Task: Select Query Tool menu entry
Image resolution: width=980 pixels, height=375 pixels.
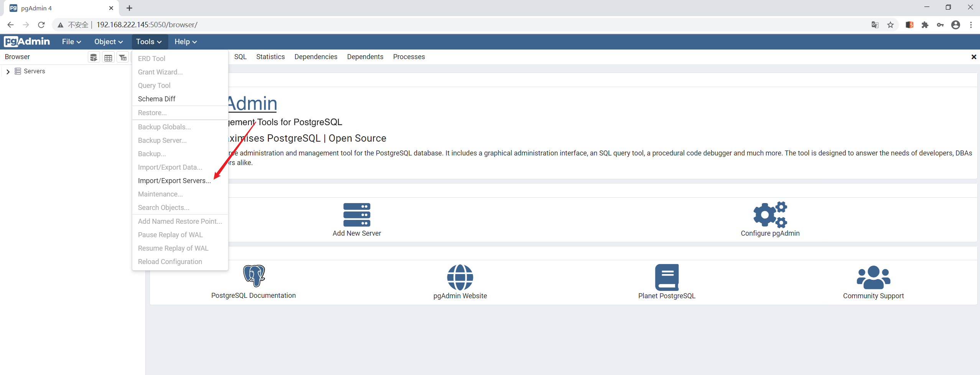Action: pos(180,85)
